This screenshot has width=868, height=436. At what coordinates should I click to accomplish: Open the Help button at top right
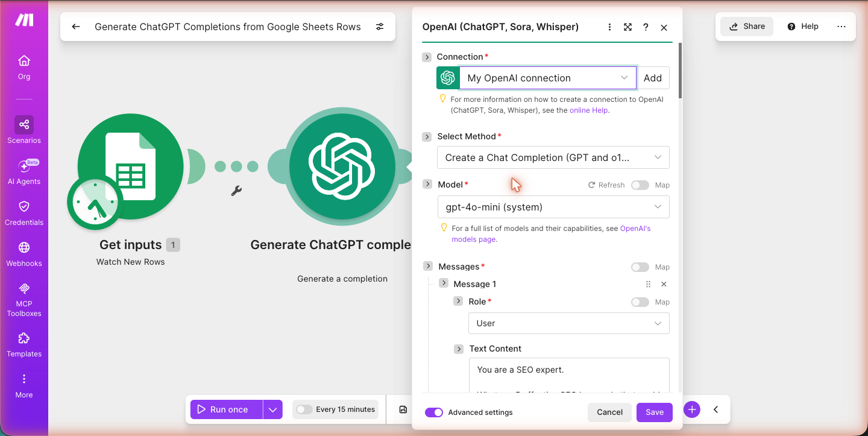coord(803,27)
